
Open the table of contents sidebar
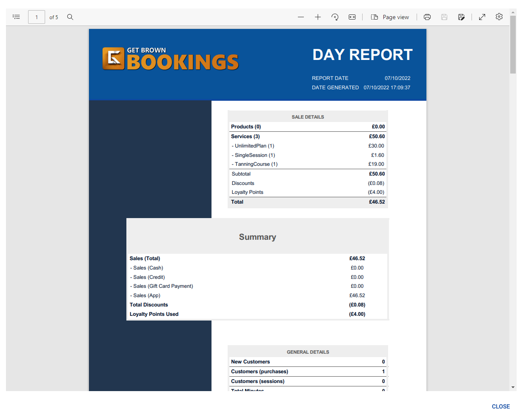[x=16, y=17]
